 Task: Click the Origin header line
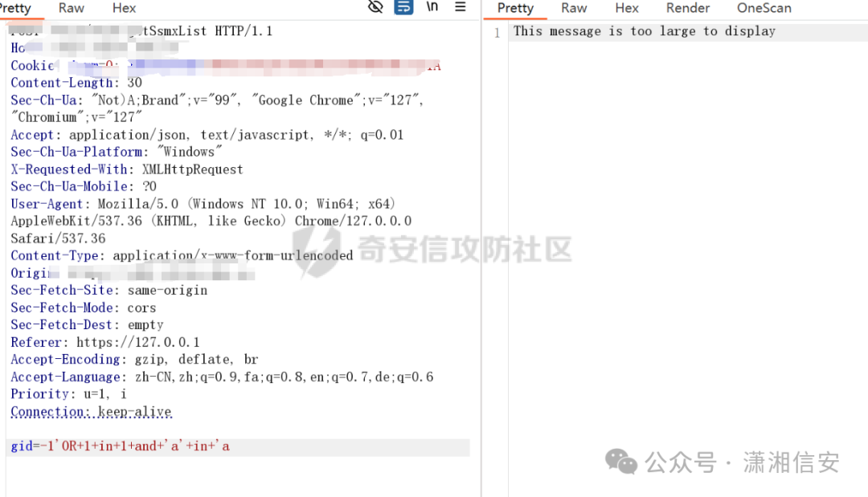coord(133,273)
